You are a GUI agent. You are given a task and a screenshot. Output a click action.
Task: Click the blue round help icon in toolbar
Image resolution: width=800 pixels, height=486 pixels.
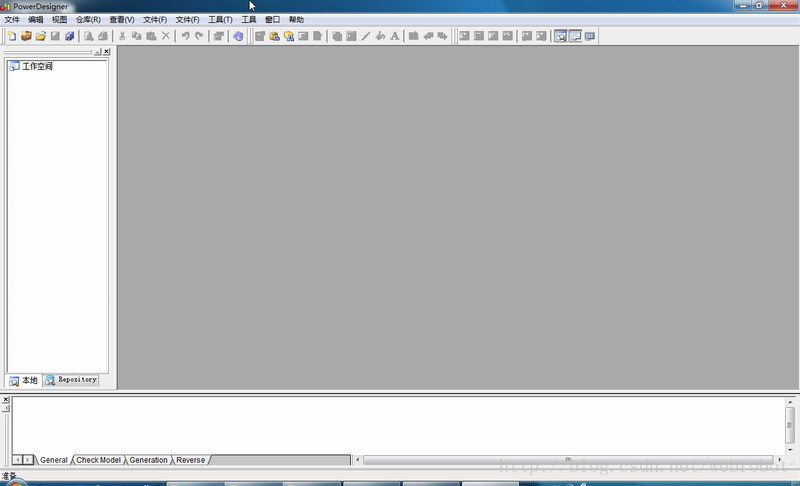(238, 36)
